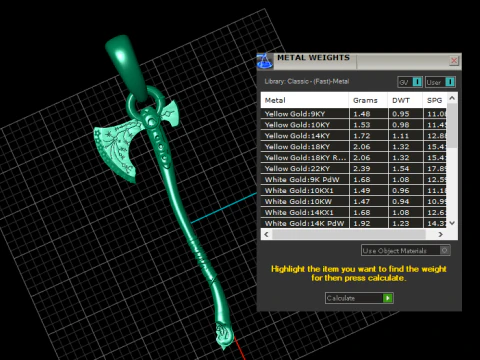Click the Metal Weights scale icon
This screenshot has height=360, width=480.
[265, 61]
